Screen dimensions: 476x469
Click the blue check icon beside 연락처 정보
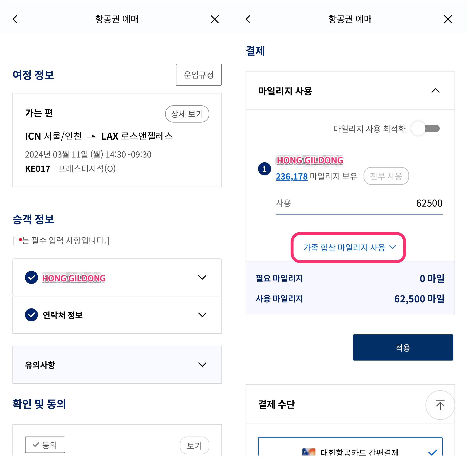click(31, 315)
